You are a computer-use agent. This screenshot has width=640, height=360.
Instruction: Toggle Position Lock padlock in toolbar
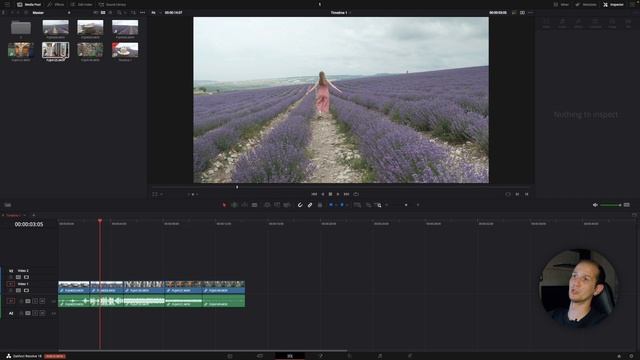320,205
